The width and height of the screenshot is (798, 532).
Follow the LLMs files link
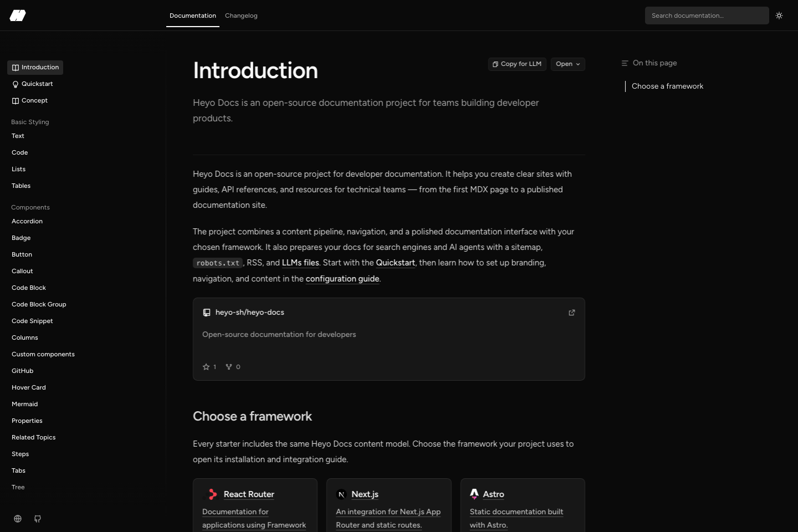300,263
